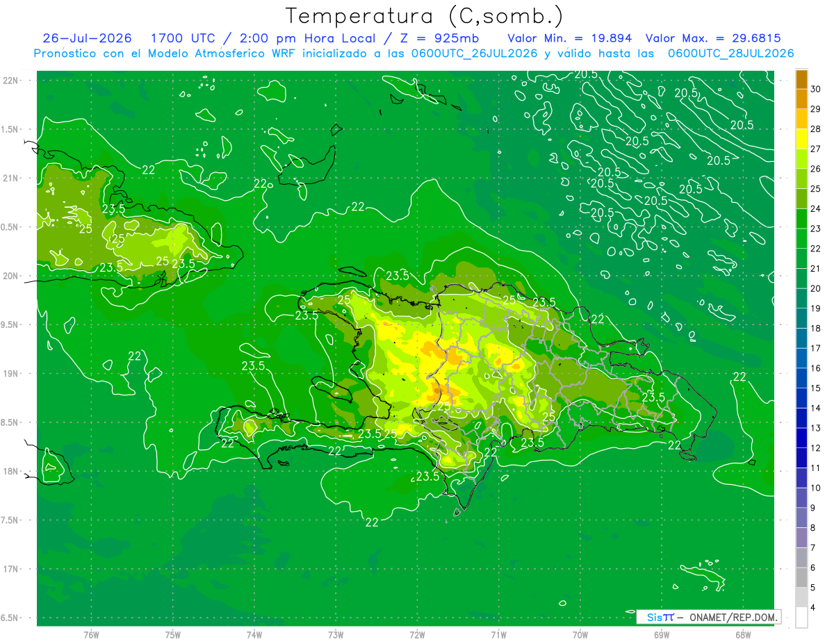Click the legend value label 20
834x644 pixels.
816,288
